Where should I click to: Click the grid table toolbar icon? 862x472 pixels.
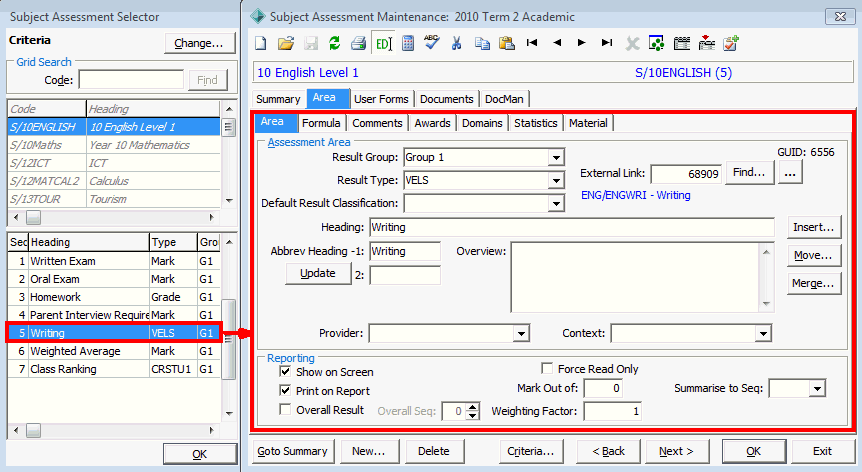point(682,43)
